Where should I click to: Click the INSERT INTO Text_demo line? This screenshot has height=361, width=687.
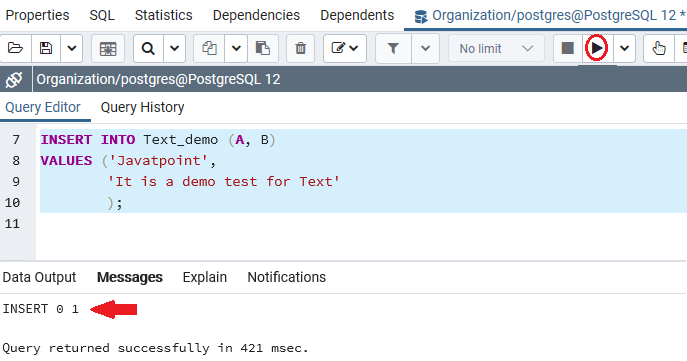coord(158,140)
